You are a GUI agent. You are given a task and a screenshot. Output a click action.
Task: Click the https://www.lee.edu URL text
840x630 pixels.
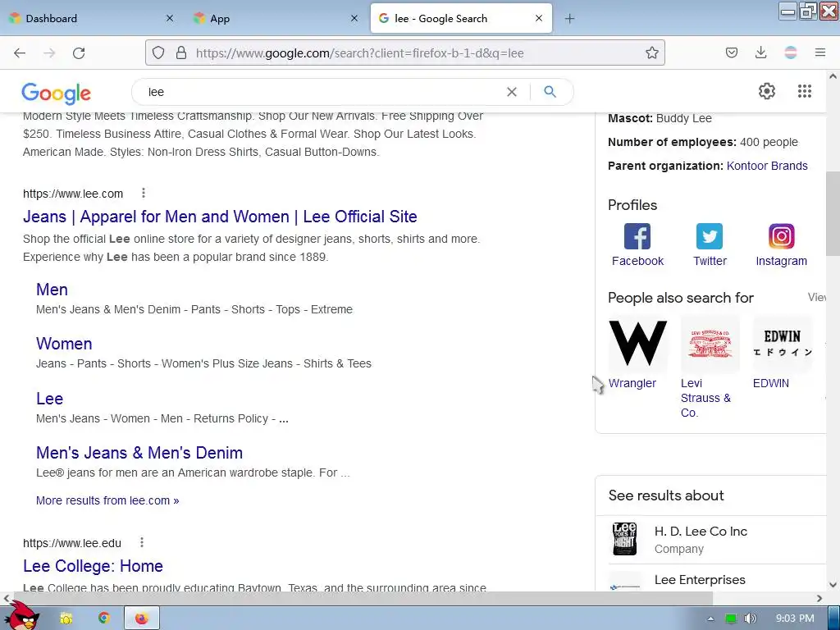[x=72, y=543]
